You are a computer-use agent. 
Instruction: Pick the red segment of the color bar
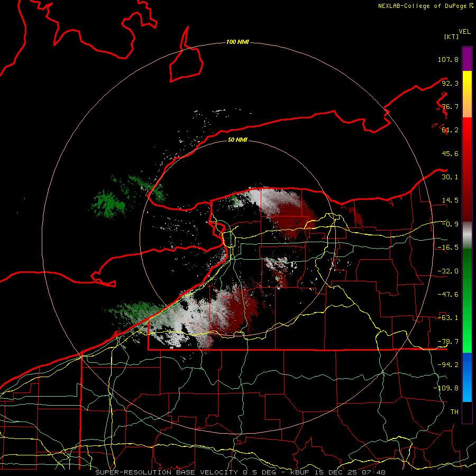click(467, 169)
